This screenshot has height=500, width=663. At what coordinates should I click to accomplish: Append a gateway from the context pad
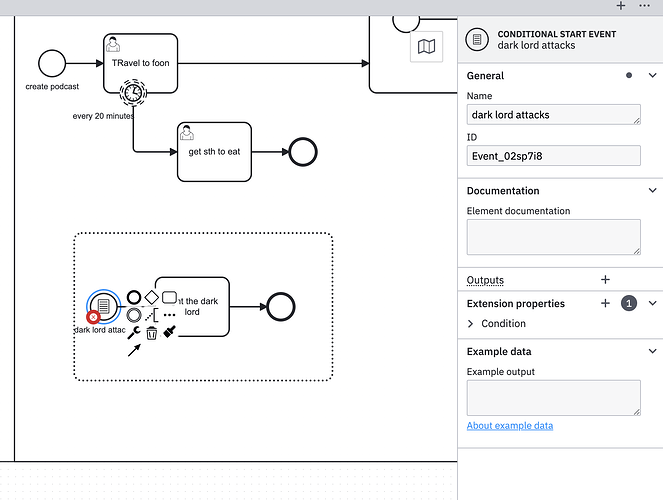[x=151, y=297]
